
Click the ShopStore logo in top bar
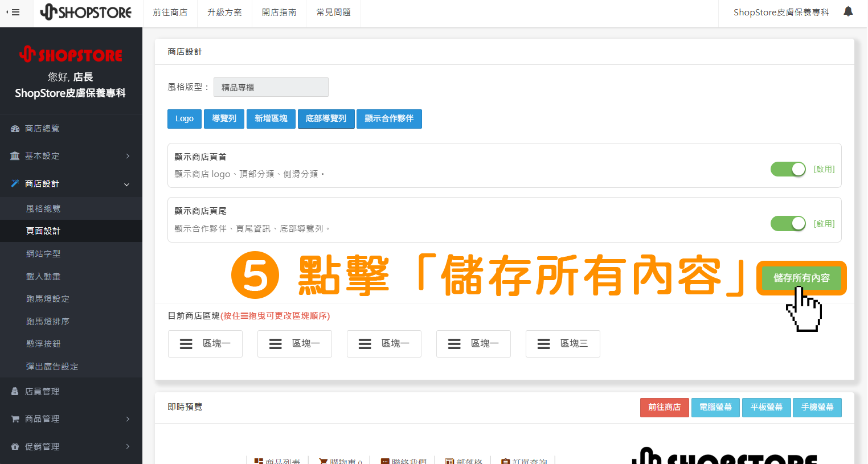click(86, 12)
